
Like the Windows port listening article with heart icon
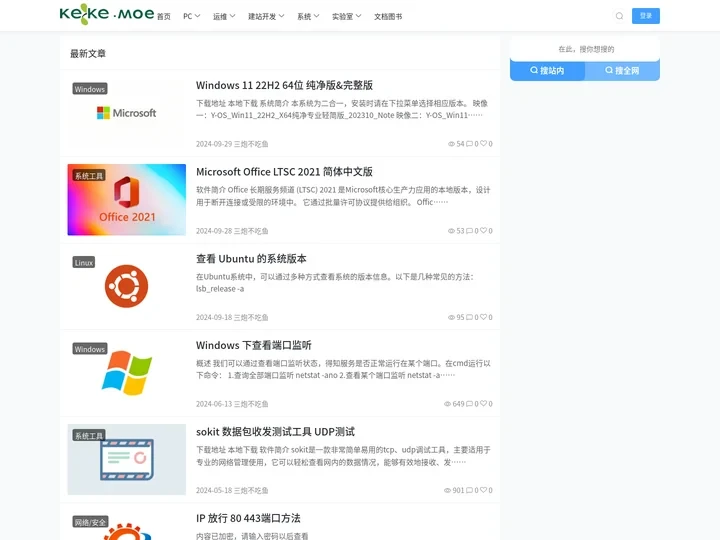[483, 404]
